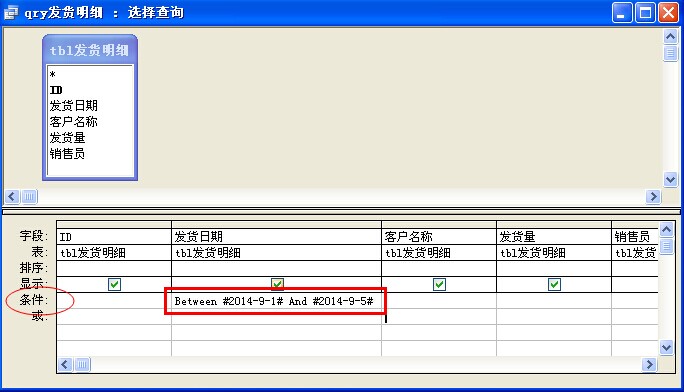This screenshot has height=392, width=684.
Task: Click the table cell under the ID column
Action: pos(114,253)
